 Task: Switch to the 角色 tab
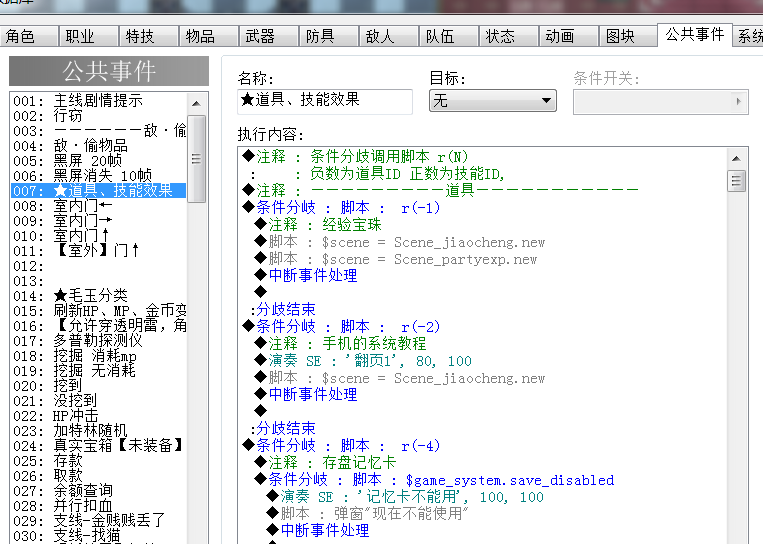point(29,36)
